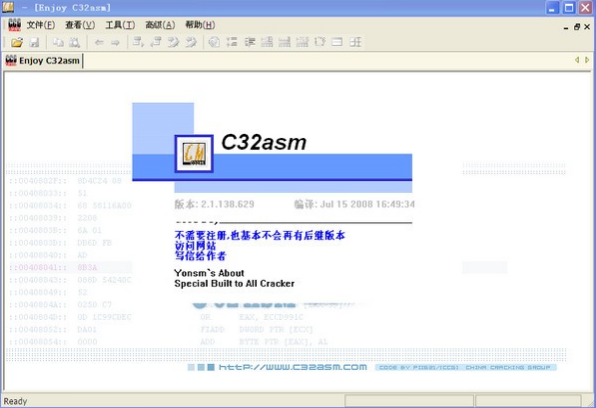Click the CM logo on the splash page
Screen dimensions: 596x408
(x=194, y=154)
